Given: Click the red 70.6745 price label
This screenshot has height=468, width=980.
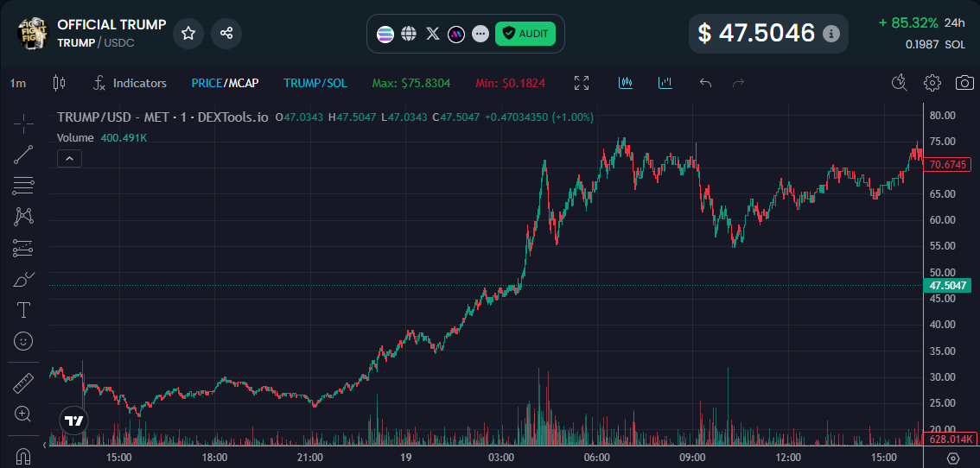Looking at the screenshot, I should click(x=947, y=165).
